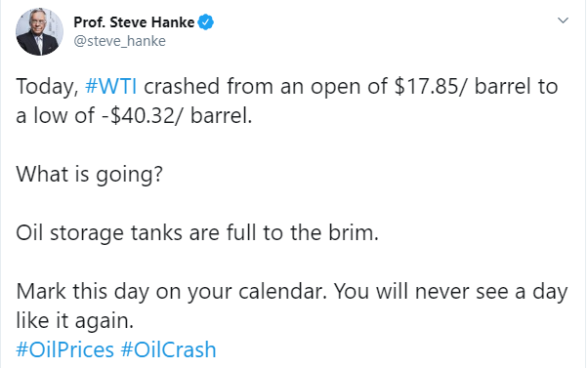Click the word 'crashed' in the tweet

[x=182, y=86]
